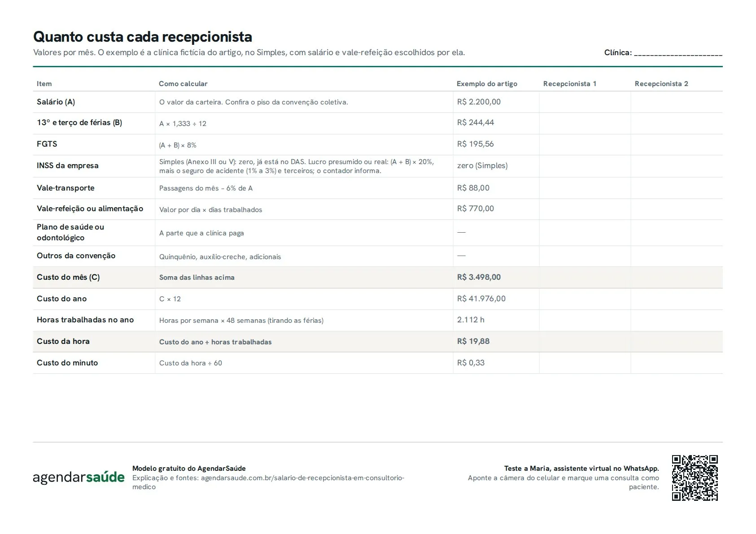Click 'Vale-refeição ou alimentação' label
756x534 pixels.
tap(90, 209)
